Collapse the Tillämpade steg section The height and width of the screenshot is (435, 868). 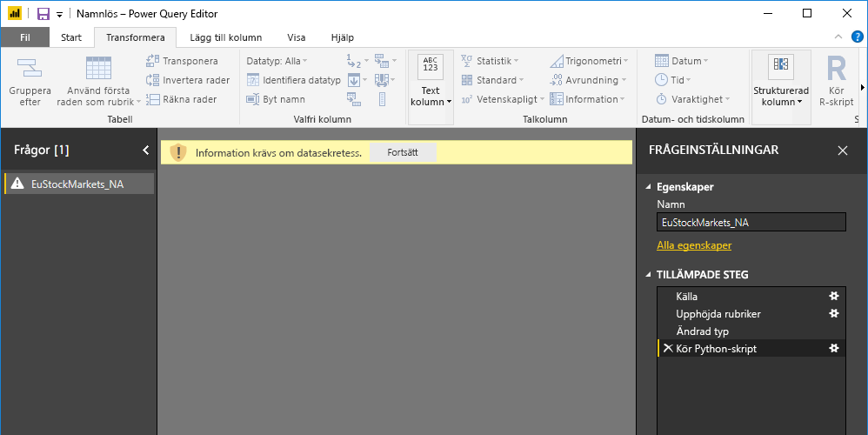point(648,275)
